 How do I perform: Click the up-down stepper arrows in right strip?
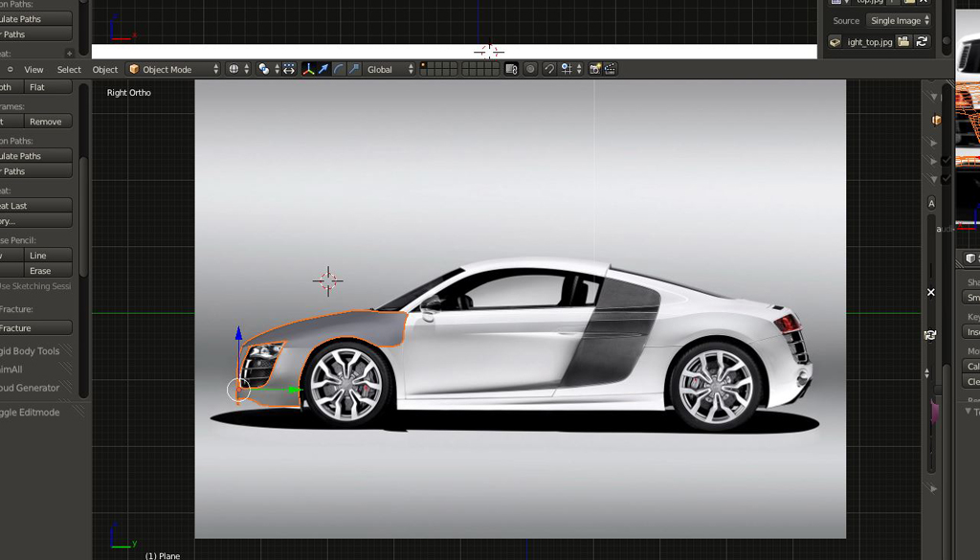pyautogui.click(x=926, y=373)
